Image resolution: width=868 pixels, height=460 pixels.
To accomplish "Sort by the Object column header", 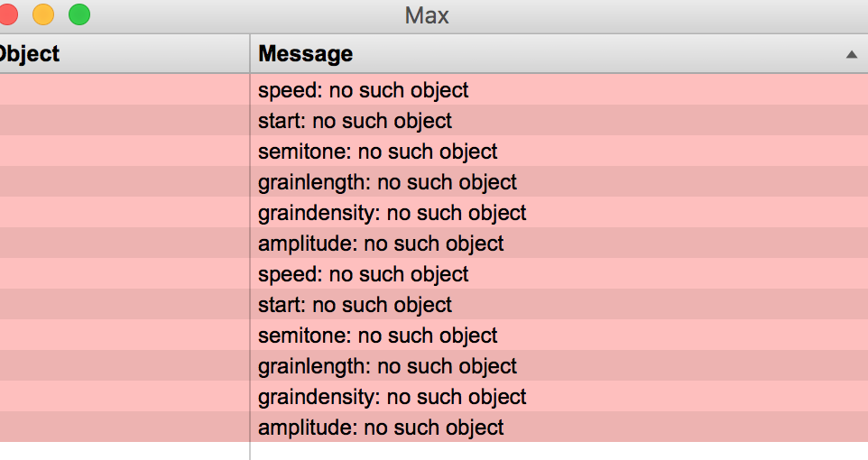I will (x=125, y=54).
